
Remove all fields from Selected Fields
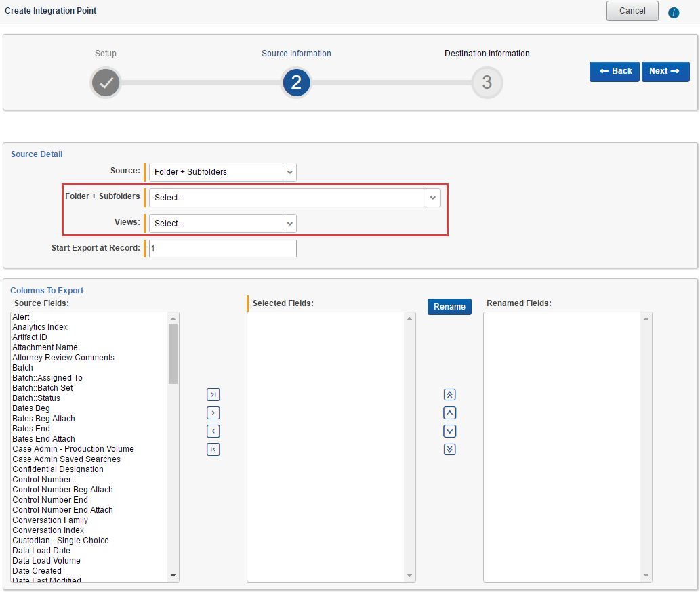(x=213, y=449)
